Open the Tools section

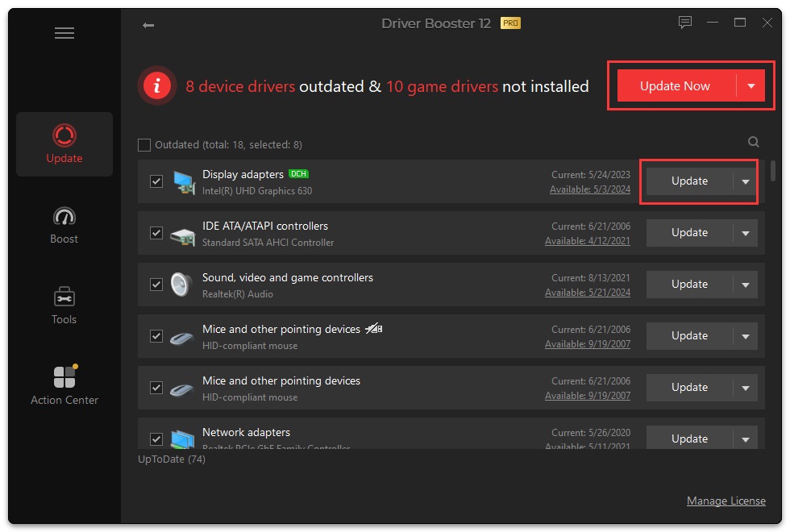[x=64, y=305]
